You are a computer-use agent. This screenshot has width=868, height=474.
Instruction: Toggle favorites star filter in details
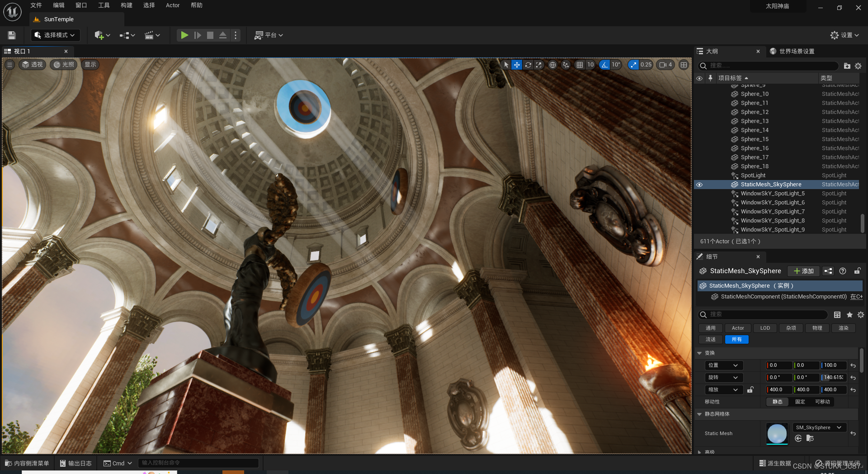click(x=849, y=315)
